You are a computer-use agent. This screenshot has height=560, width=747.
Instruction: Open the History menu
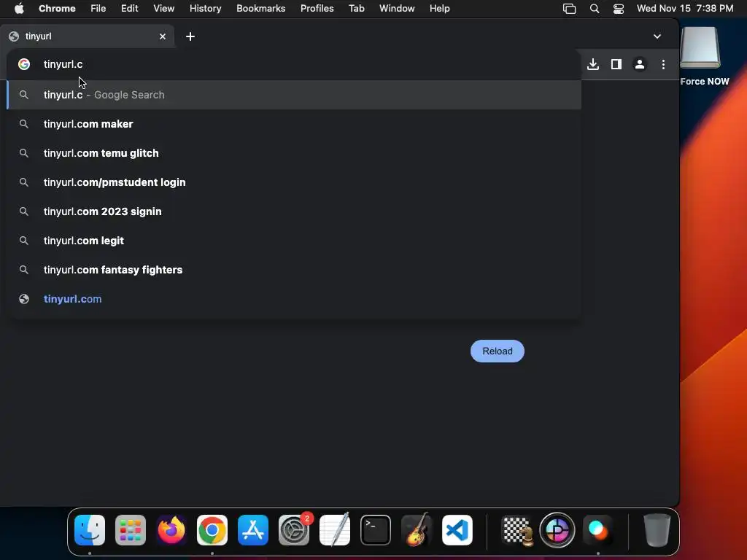[205, 9]
